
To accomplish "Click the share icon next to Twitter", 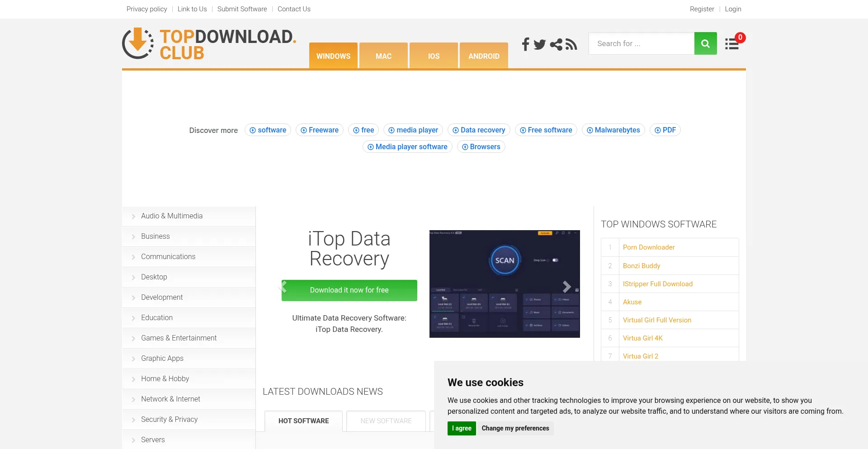I will [556, 44].
